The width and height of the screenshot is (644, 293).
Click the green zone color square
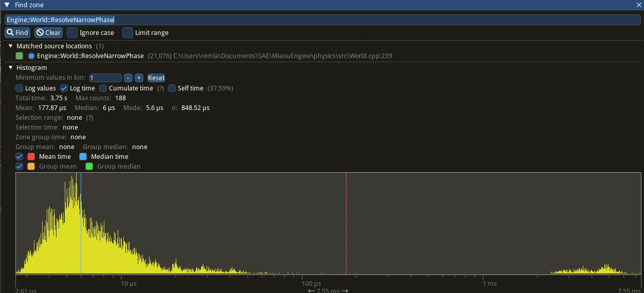[x=20, y=56]
